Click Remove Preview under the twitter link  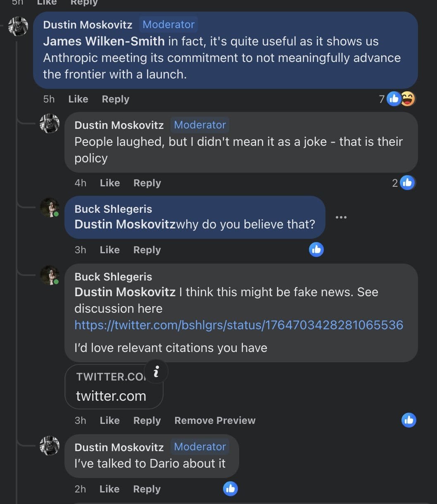(215, 420)
